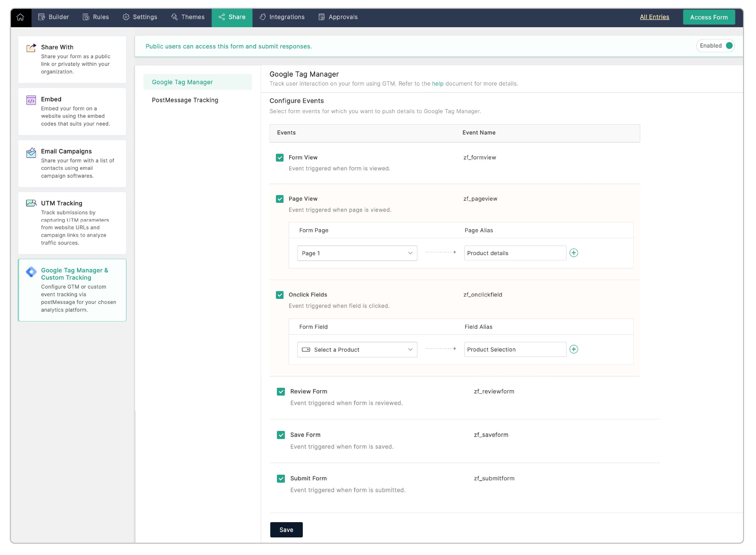This screenshot has width=756, height=555.
Task: Click the Save button
Action: click(x=286, y=530)
